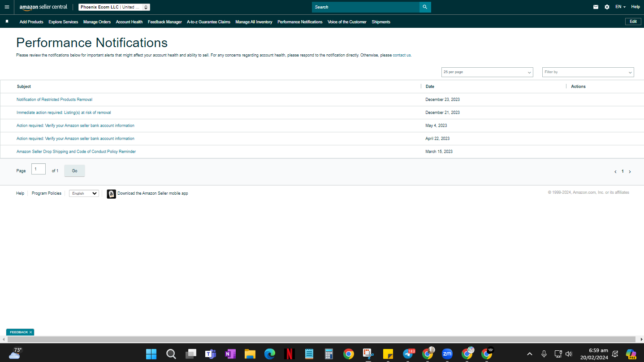Open Windows taskbar search

click(171, 354)
